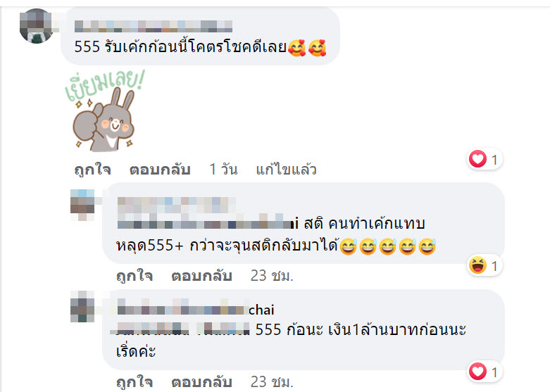View edit history via แก้ไขแล้ว
Image resolution: width=550 pixels, height=392 pixels.
pos(286,170)
